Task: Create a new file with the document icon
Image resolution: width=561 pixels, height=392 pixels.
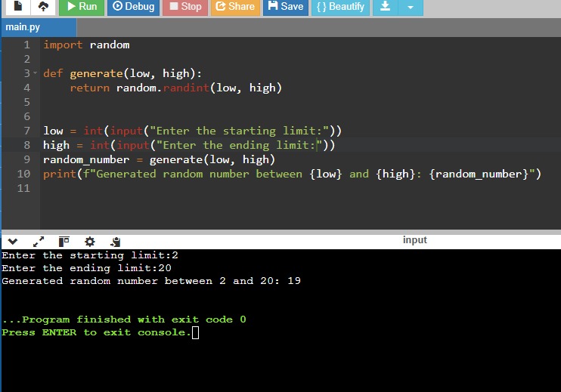Action: pyautogui.click(x=17, y=7)
